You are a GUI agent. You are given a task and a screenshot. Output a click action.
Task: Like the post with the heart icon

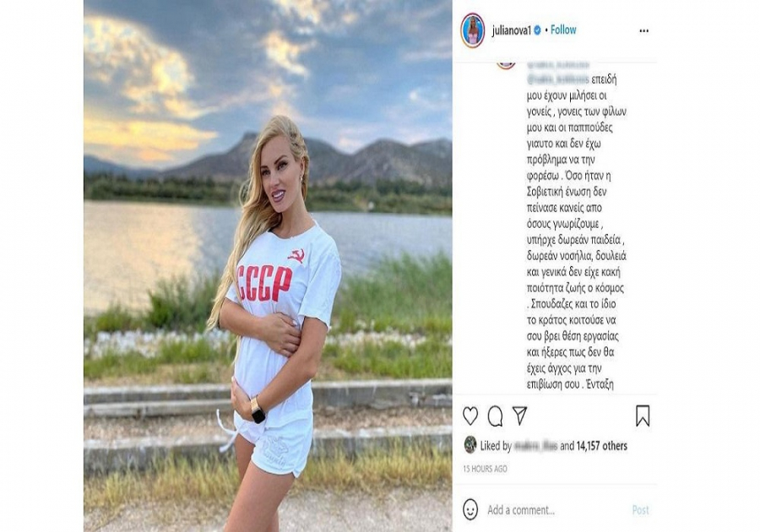click(x=470, y=415)
